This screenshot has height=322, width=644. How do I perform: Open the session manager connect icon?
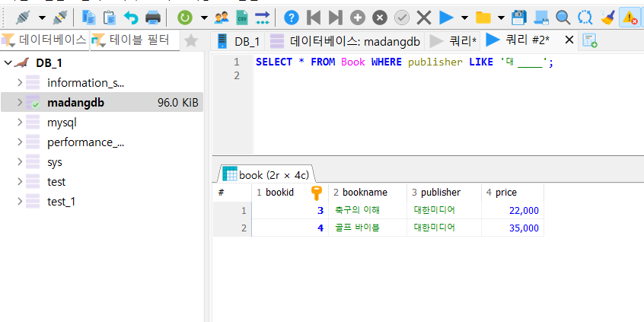(24, 18)
